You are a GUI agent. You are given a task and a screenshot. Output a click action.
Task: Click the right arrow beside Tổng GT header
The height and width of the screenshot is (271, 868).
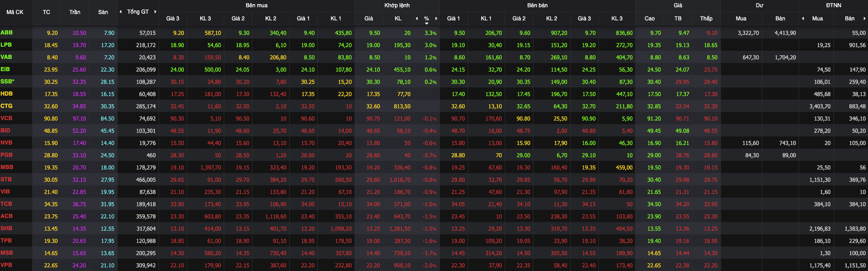pos(155,12)
